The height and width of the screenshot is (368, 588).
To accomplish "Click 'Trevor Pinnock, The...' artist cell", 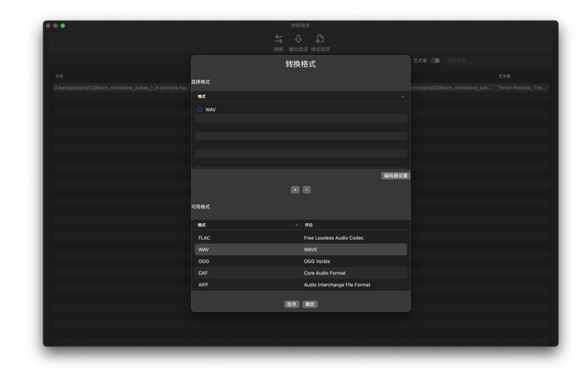I will [x=522, y=88].
